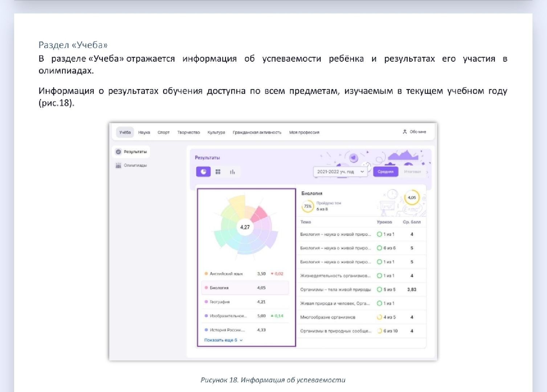Open the bar chart view icon

point(232,172)
